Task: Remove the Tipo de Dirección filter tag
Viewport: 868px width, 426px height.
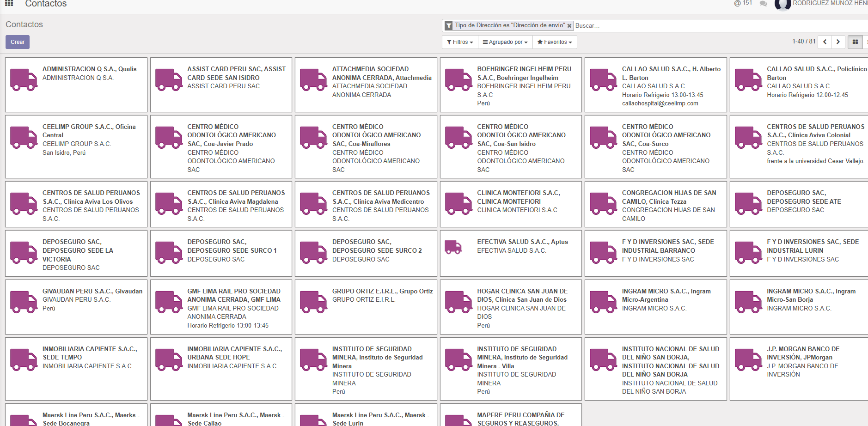Action: pyautogui.click(x=569, y=26)
